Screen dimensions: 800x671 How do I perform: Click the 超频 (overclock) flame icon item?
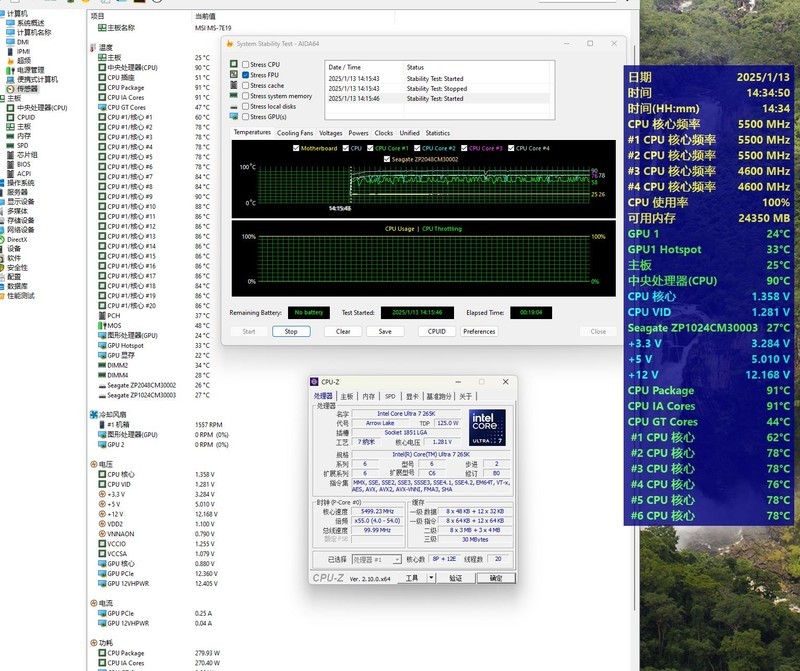(23, 60)
